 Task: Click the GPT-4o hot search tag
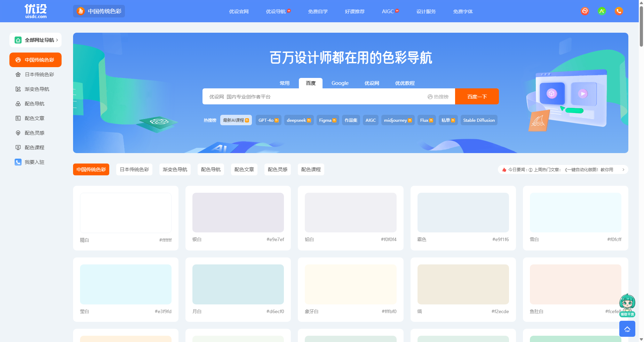pyautogui.click(x=268, y=120)
